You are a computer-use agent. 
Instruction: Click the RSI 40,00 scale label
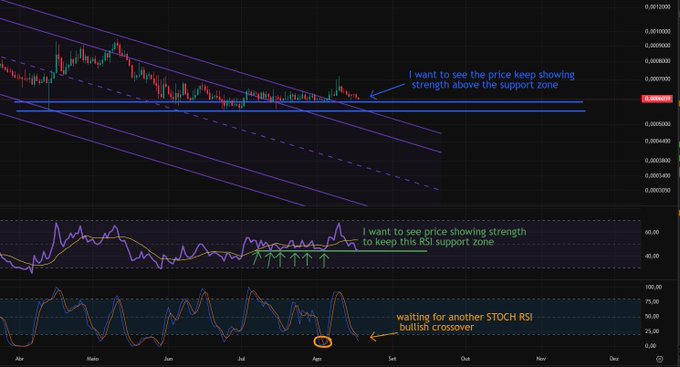coord(652,256)
